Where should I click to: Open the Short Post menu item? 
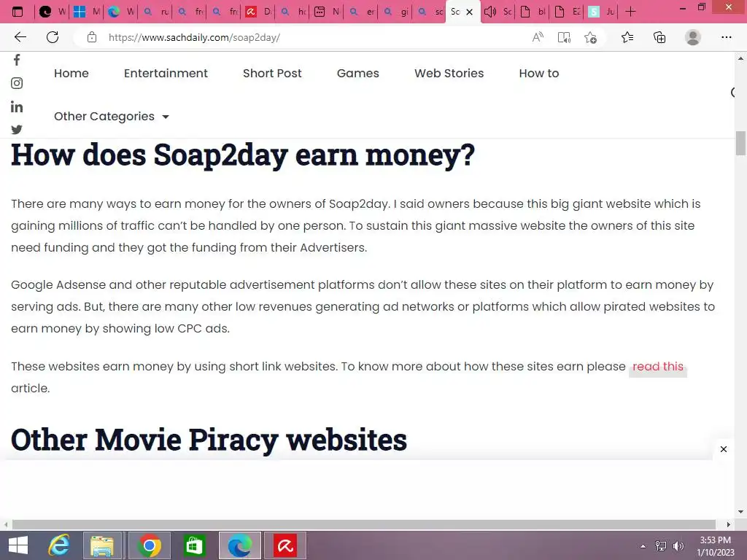(273, 74)
